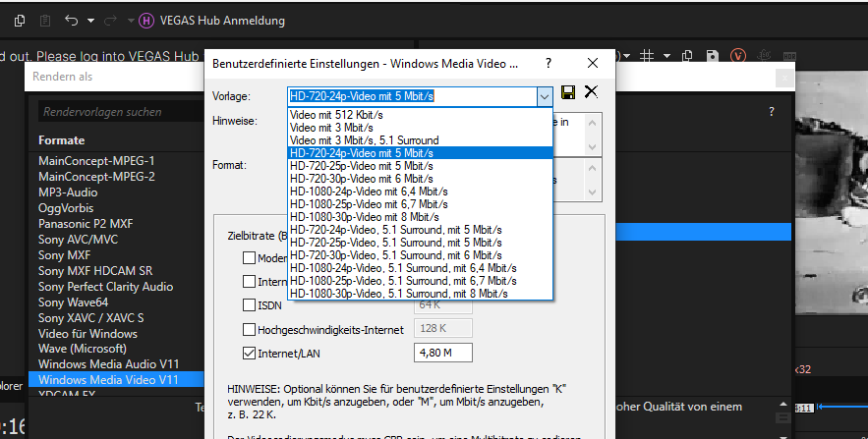Click the 128 K bitrate field

click(x=443, y=328)
